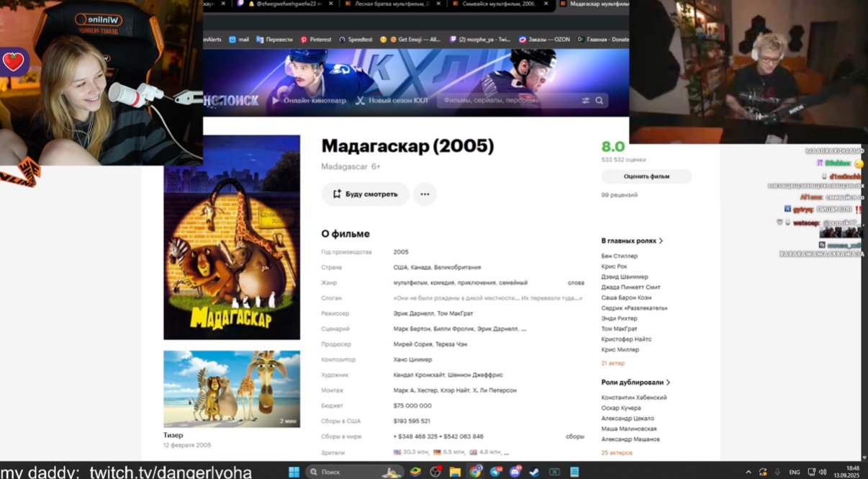The image size is (868, 479).
Task: Open the Новый сезон КХЛ menu link
Action: pos(392,101)
